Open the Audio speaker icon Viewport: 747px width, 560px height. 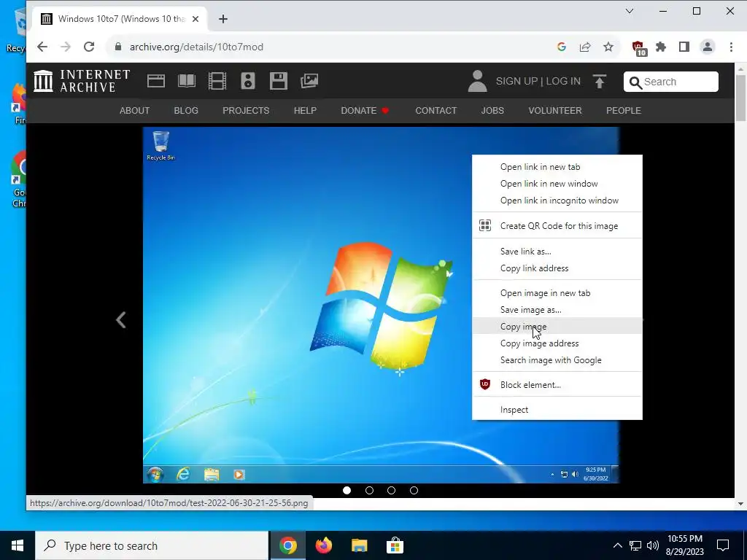pos(248,81)
